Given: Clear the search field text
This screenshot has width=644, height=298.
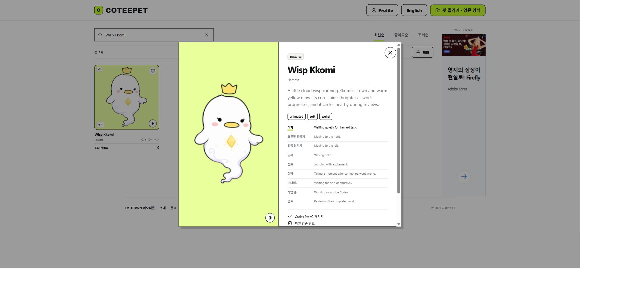Looking at the screenshot, I should [x=207, y=35].
